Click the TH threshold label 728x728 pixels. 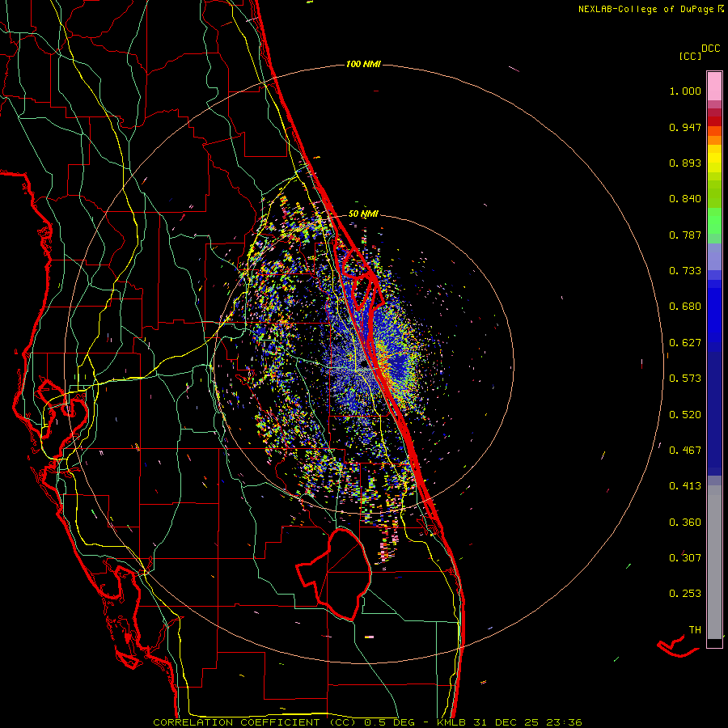[x=695, y=630]
